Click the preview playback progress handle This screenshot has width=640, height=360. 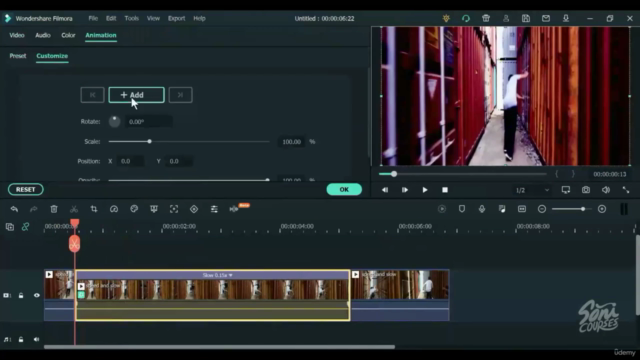(x=394, y=174)
